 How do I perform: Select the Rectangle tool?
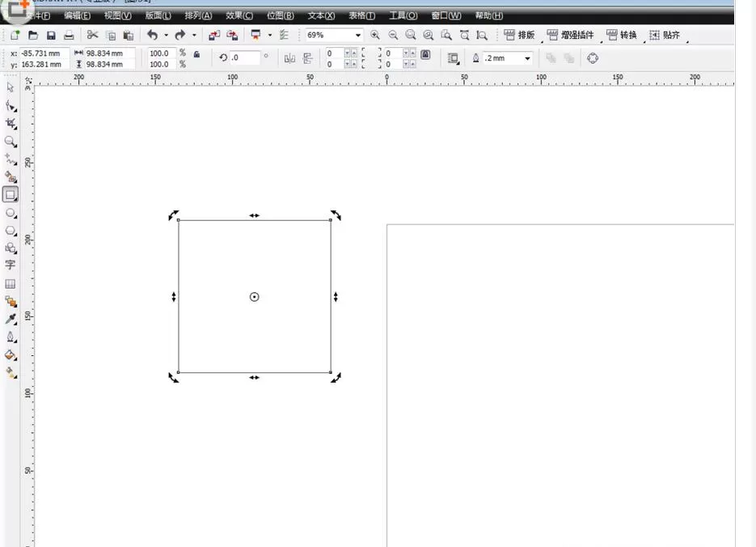coord(11,194)
